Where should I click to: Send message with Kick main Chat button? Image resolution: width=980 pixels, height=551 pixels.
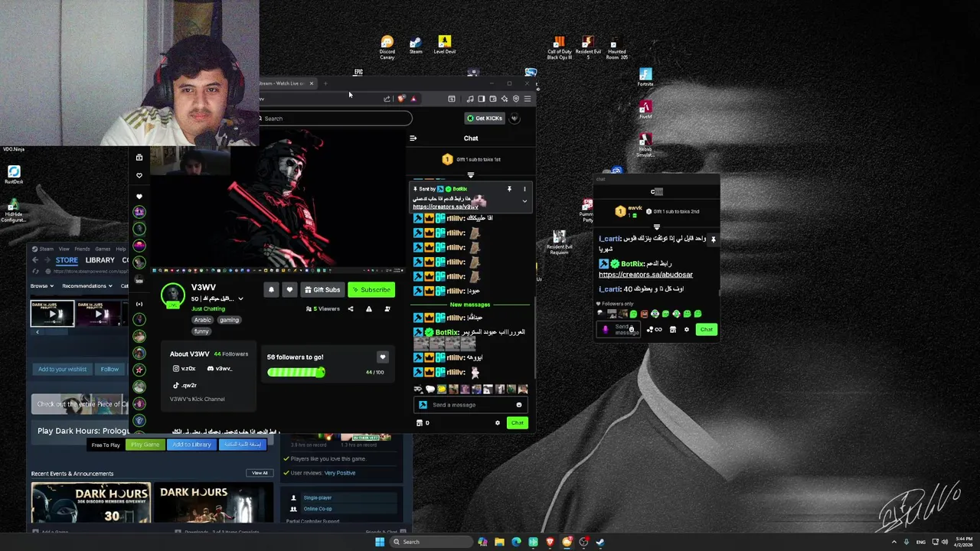[518, 423]
